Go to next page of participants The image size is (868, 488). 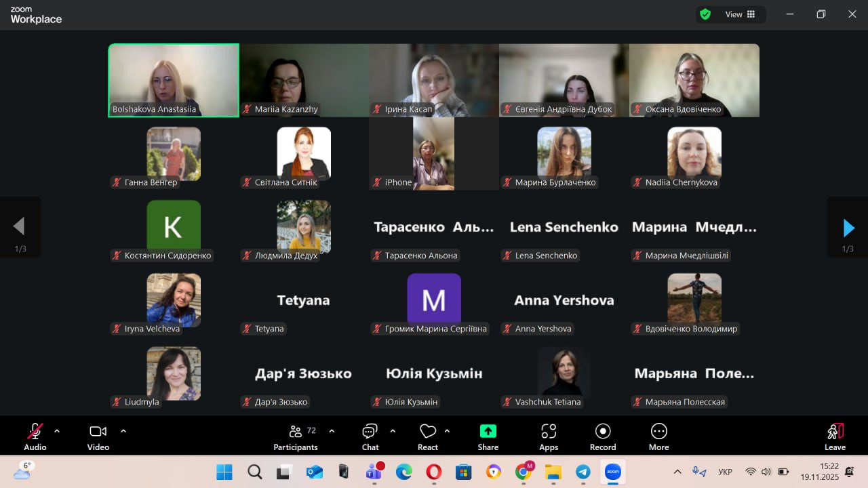pyautogui.click(x=848, y=228)
